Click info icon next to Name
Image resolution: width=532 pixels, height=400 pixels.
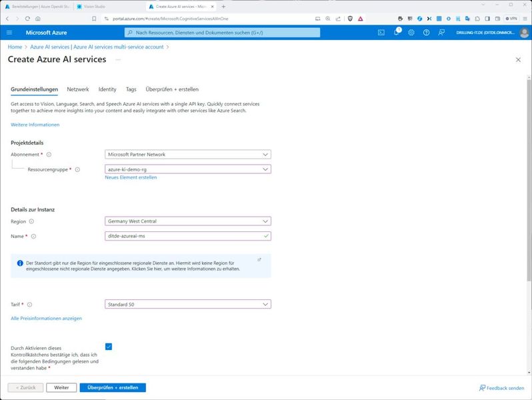33,237
